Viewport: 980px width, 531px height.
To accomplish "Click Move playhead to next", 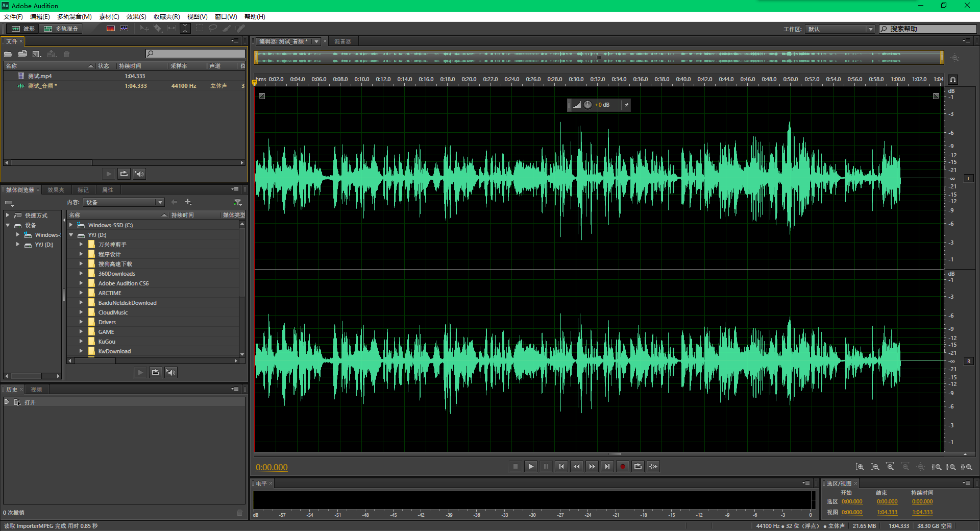I will click(607, 466).
